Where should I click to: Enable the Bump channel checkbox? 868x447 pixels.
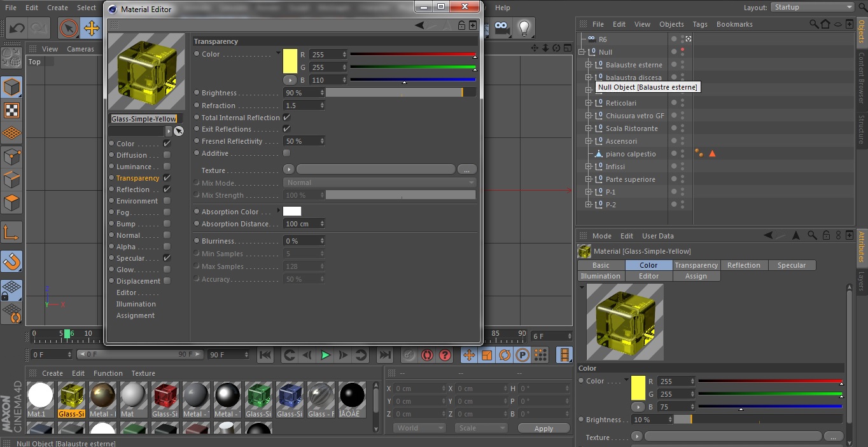(167, 224)
